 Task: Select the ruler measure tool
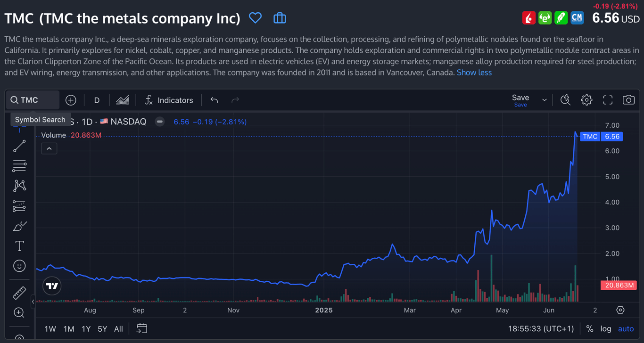pos(19,293)
